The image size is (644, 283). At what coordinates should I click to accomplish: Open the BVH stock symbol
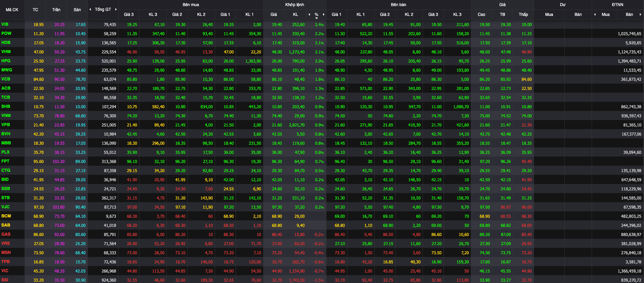(x=6, y=134)
